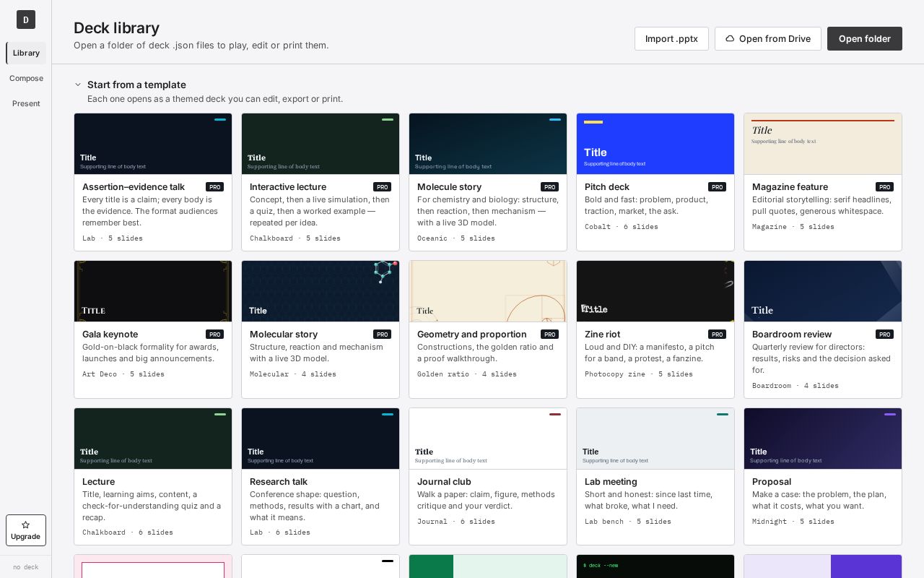
Task: Click the 'Cobalt · 6 slides' label
Action: [622, 227]
